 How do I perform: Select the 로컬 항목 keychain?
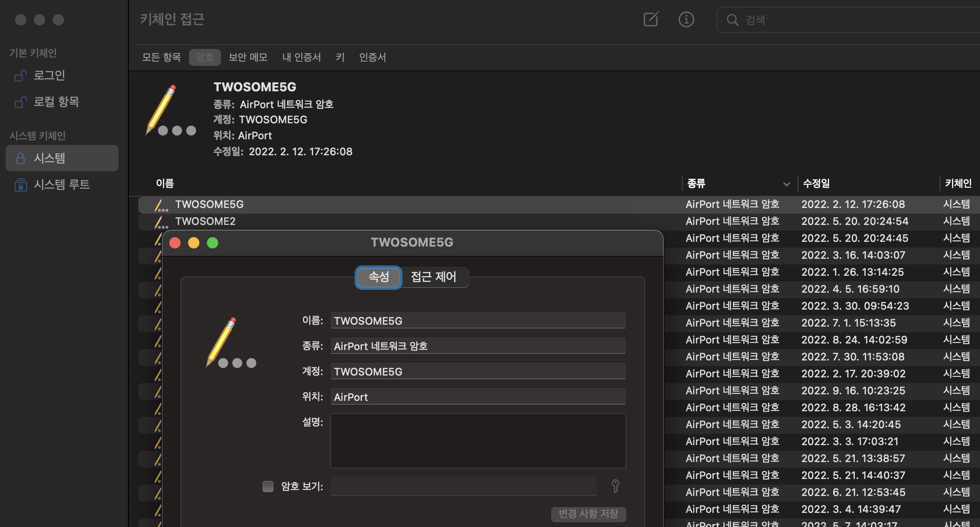tap(56, 102)
